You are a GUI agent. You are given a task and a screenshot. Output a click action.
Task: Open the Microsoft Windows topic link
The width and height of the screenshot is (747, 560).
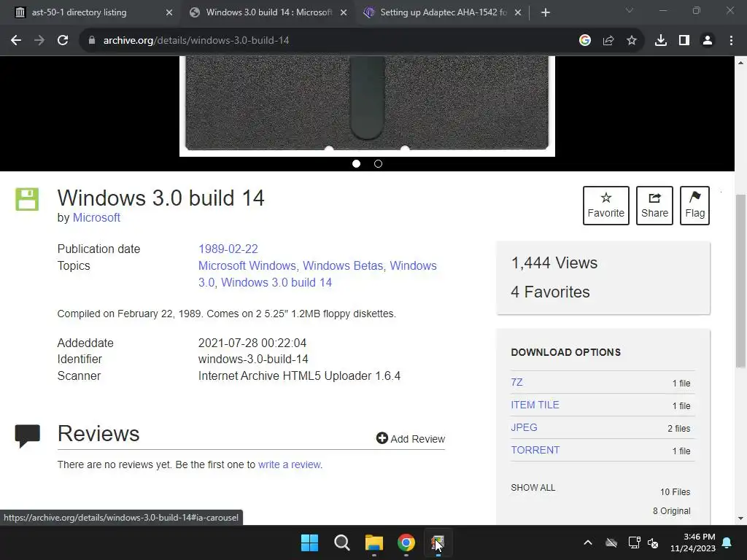247,265
